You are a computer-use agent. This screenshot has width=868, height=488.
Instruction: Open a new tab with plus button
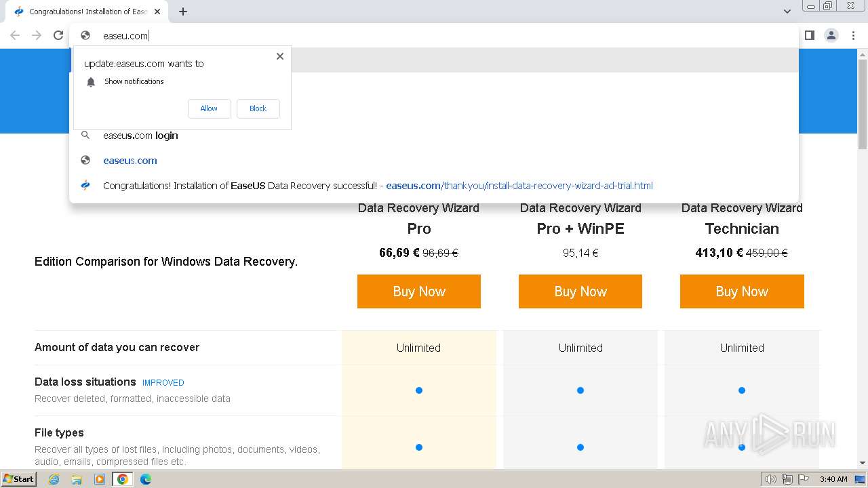pyautogui.click(x=183, y=12)
